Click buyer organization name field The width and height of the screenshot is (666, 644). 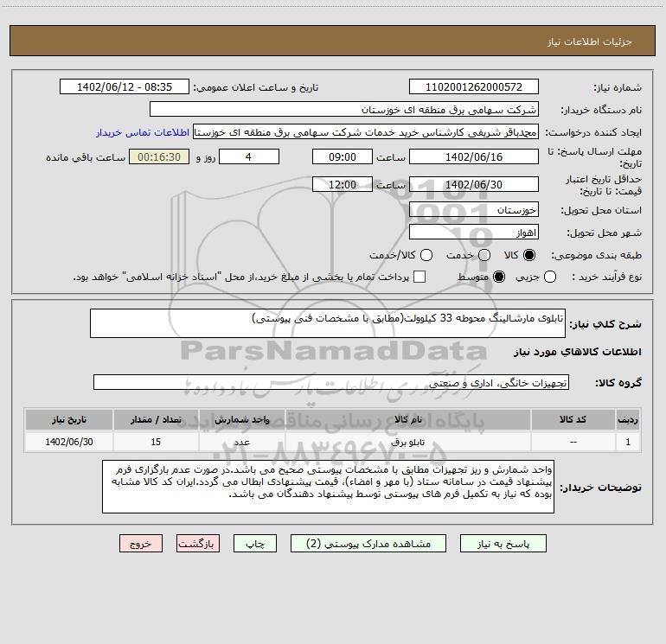pyautogui.click(x=344, y=110)
